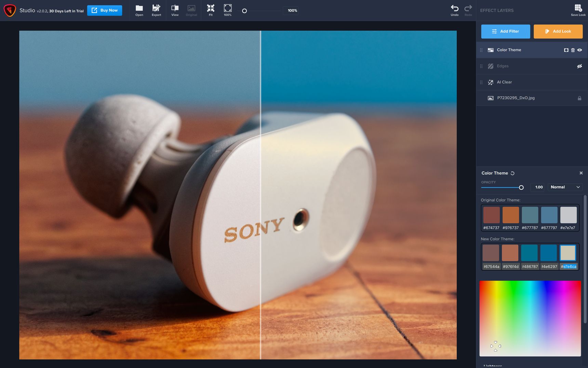Fit image to window with Fit icon
The height and width of the screenshot is (368, 588).
pyautogui.click(x=211, y=10)
